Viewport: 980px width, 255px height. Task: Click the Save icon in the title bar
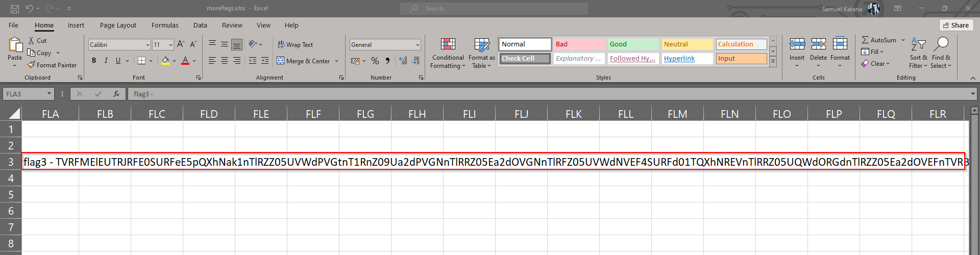pos(15,9)
